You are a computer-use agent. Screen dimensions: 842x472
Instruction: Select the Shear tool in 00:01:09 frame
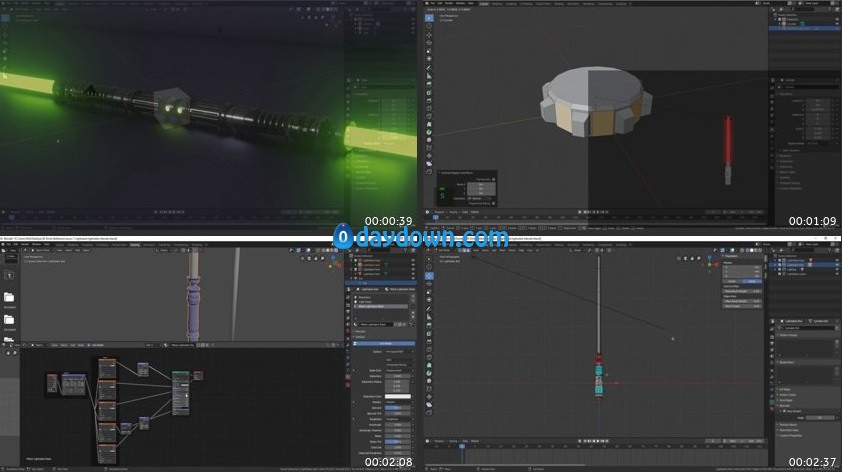coord(429,164)
